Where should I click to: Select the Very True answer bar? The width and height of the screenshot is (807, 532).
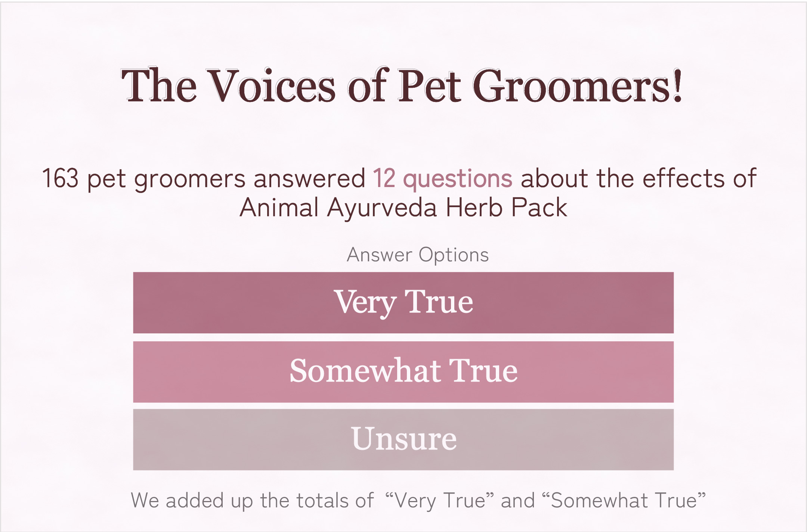pyautogui.click(x=403, y=302)
